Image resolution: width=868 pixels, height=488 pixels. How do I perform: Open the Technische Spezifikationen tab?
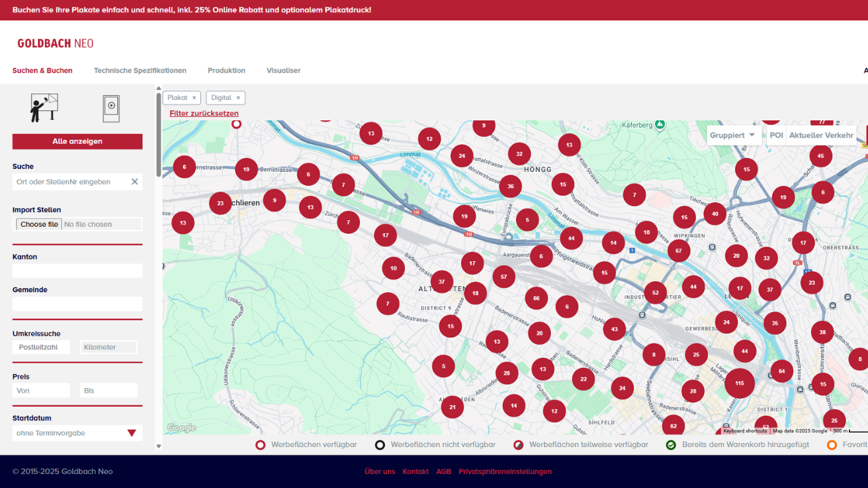tap(140, 71)
